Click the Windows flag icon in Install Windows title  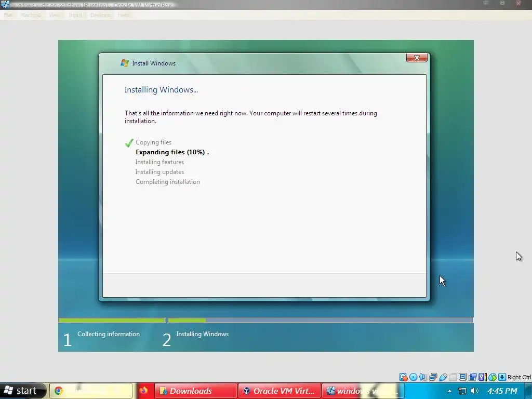point(125,63)
